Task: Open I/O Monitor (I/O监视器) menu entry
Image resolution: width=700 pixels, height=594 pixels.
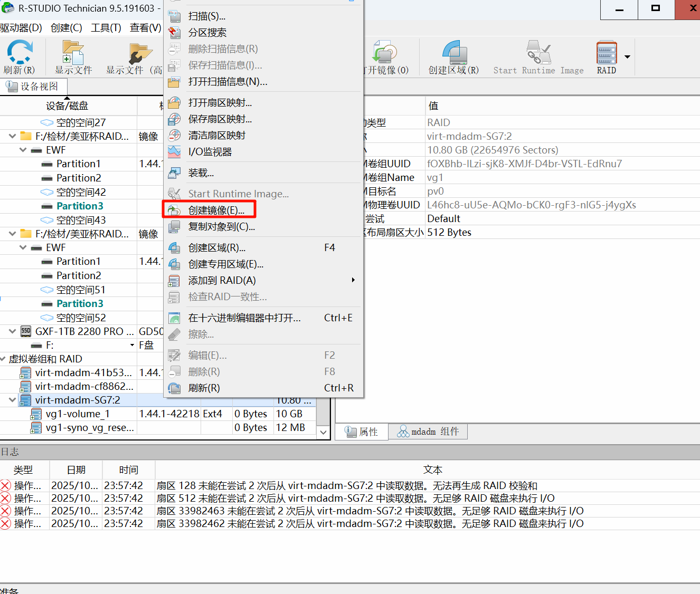Action: pos(210,152)
